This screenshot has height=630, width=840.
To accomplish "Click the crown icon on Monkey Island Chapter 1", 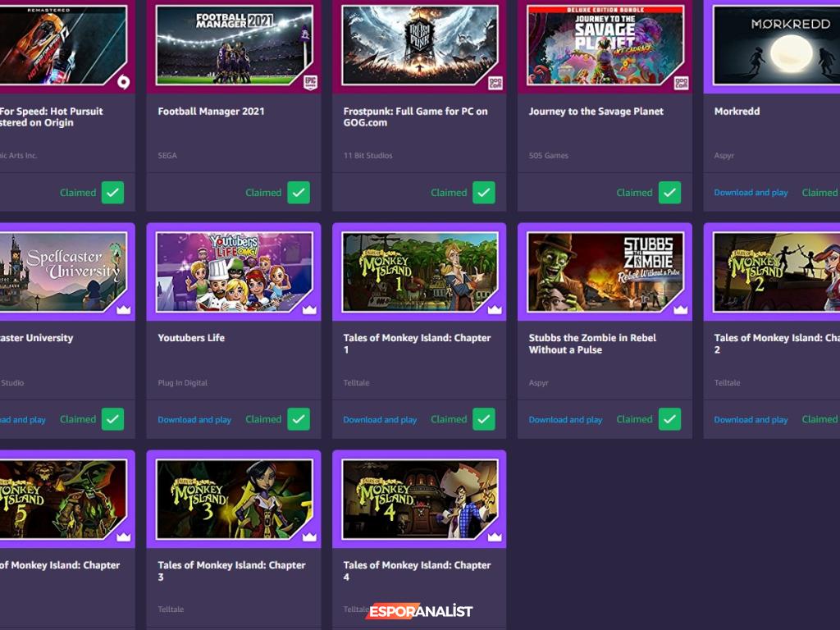I will [x=495, y=309].
